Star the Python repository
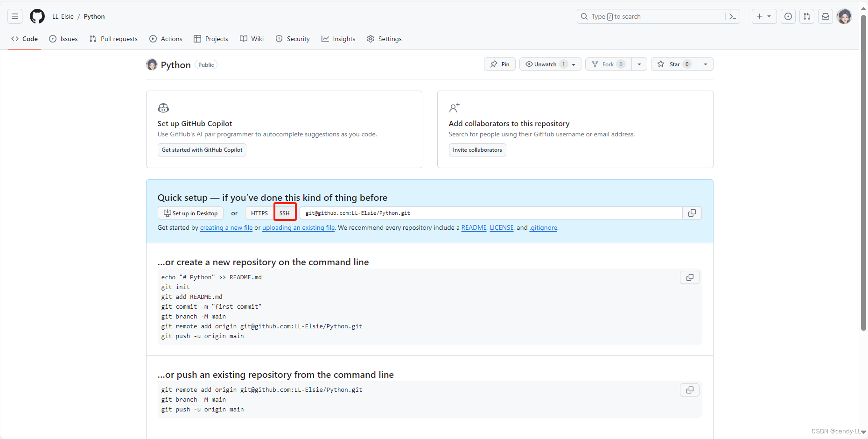 [674, 64]
